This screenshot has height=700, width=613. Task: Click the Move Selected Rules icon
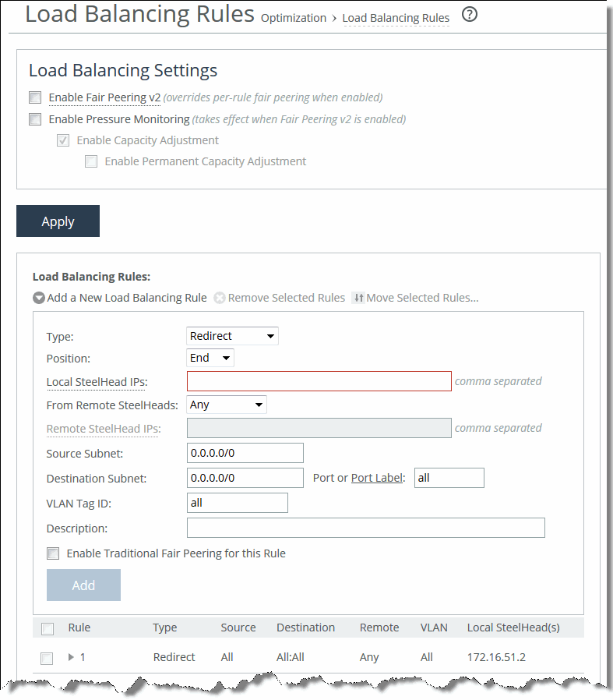[x=358, y=298]
